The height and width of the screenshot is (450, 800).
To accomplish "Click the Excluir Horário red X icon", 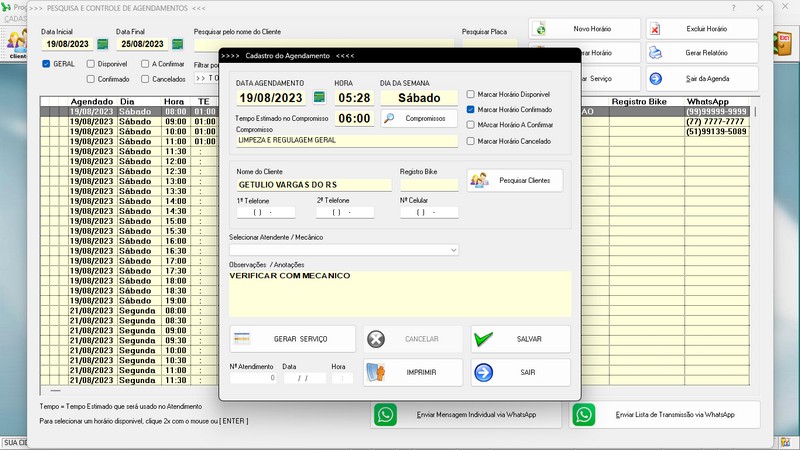I will [655, 29].
